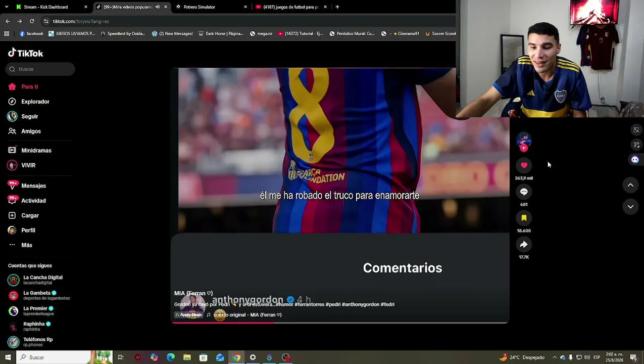This screenshot has height=364, width=644.
Task: Open the volume icon in system tray
Action: (x=587, y=357)
